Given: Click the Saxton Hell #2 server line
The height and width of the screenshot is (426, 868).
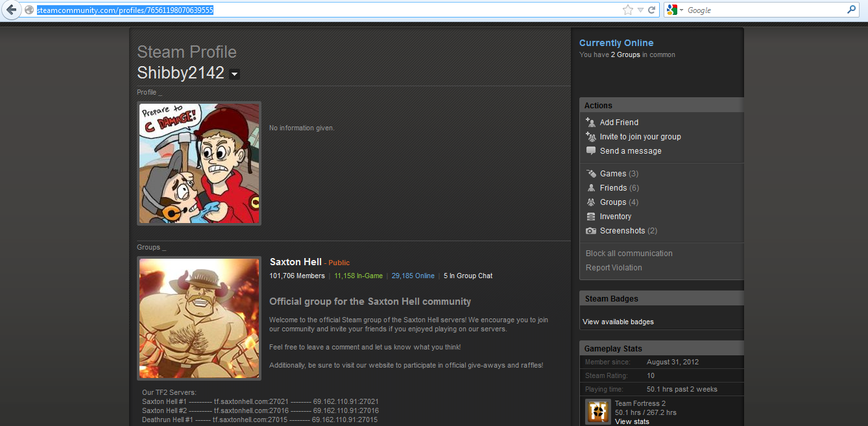Looking at the screenshot, I should pos(260,410).
